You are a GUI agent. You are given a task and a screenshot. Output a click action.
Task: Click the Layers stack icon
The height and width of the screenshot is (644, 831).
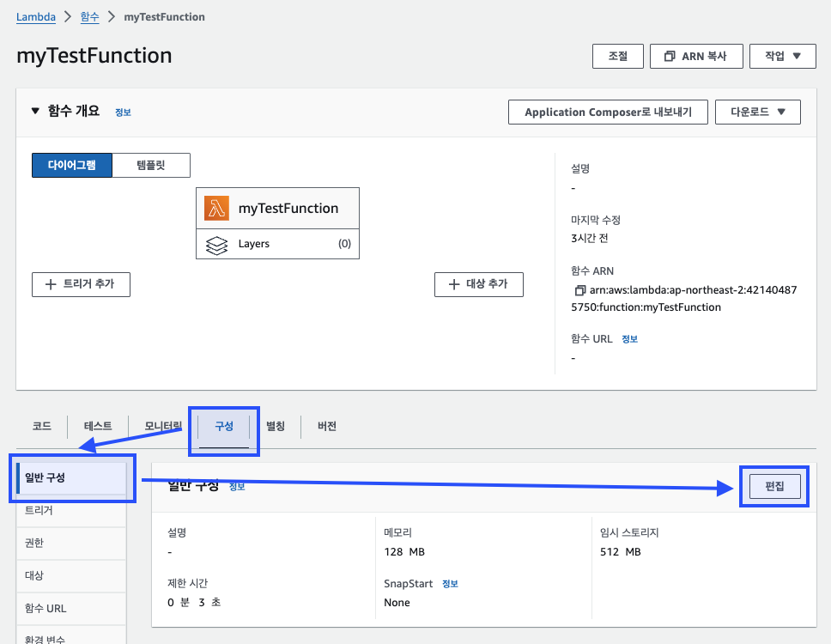[x=216, y=245]
